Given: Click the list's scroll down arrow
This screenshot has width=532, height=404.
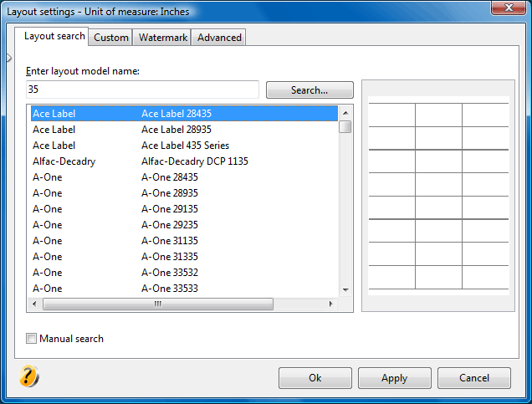Looking at the screenshot, I should pos(345,289).
